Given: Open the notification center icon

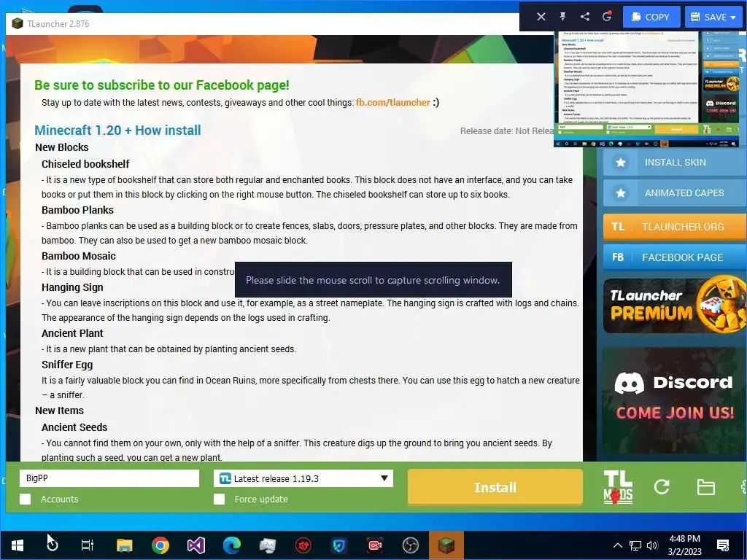Looking at the screenshot, I should [723, 545].
